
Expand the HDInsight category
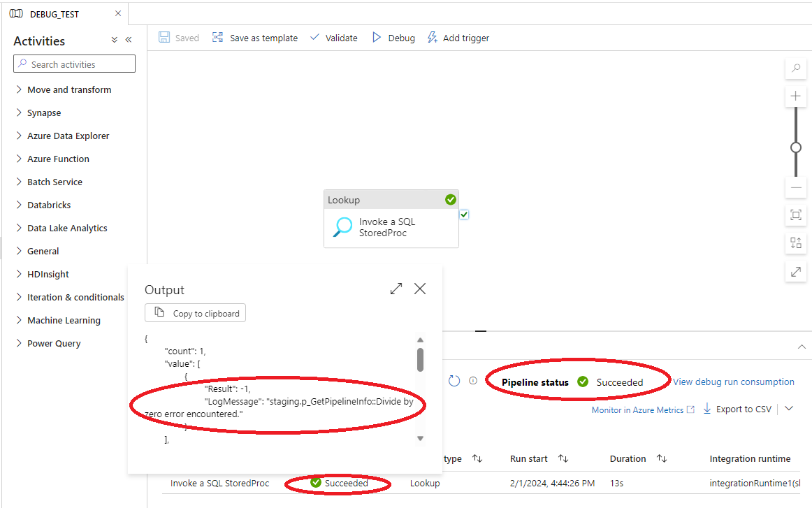pos(43,274)
